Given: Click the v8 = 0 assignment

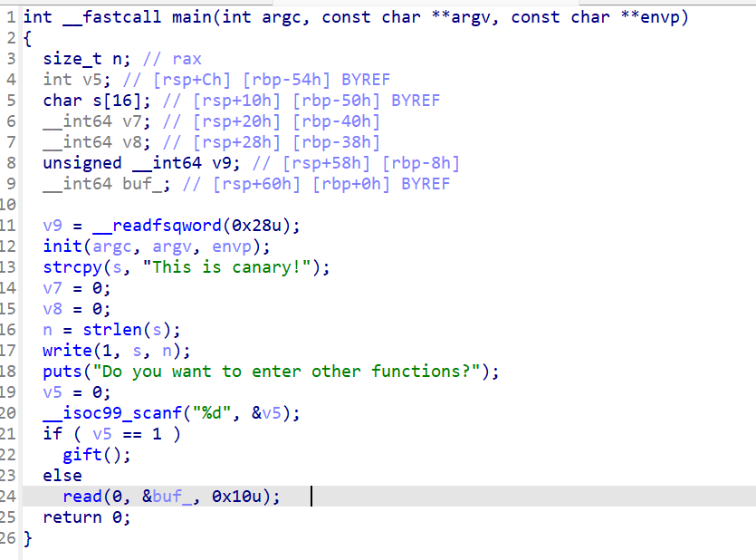Looking at the screenshot, I should tap(77, 309).
